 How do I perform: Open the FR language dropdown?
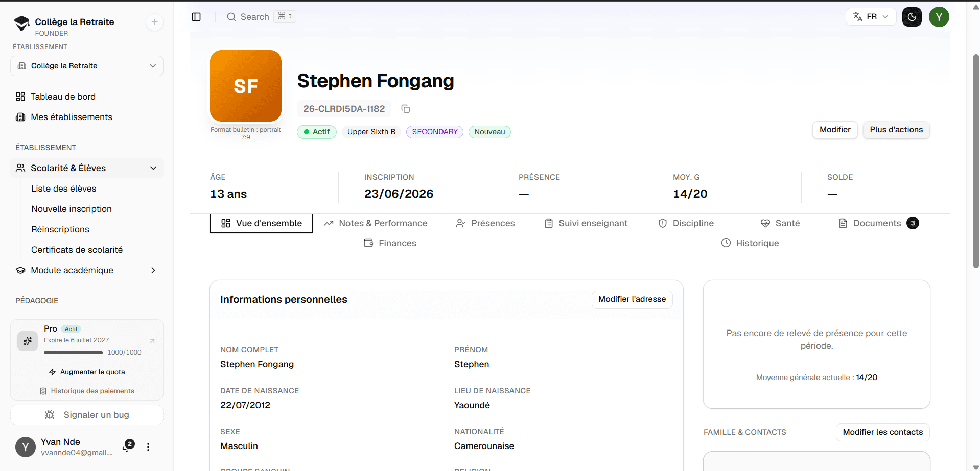(x=871, y=17)
